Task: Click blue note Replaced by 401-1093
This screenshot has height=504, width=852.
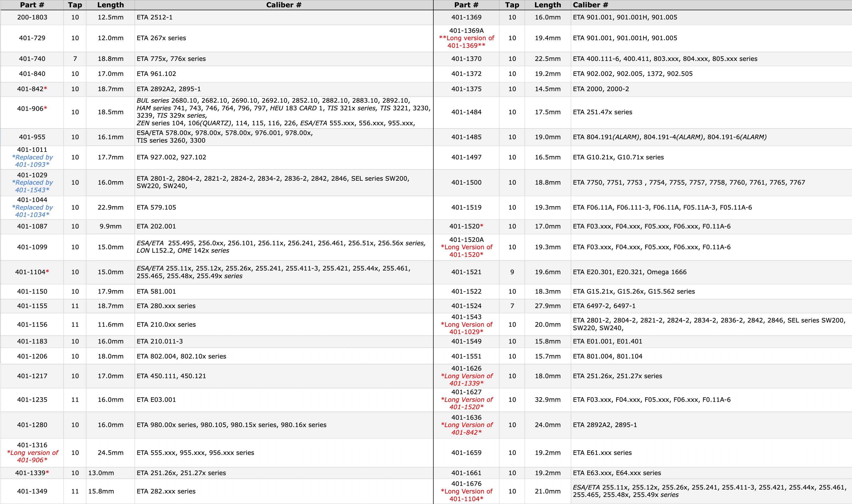Action: [32, 161]
